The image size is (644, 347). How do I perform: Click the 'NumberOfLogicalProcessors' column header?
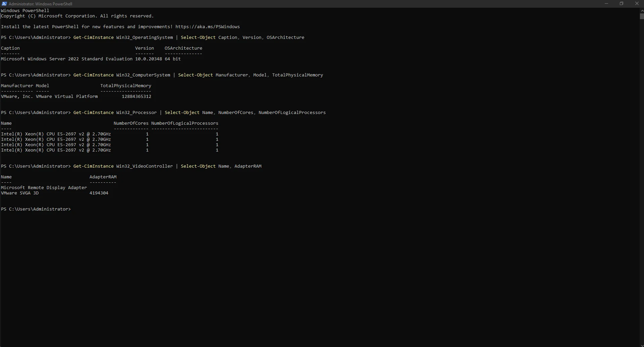185,123
